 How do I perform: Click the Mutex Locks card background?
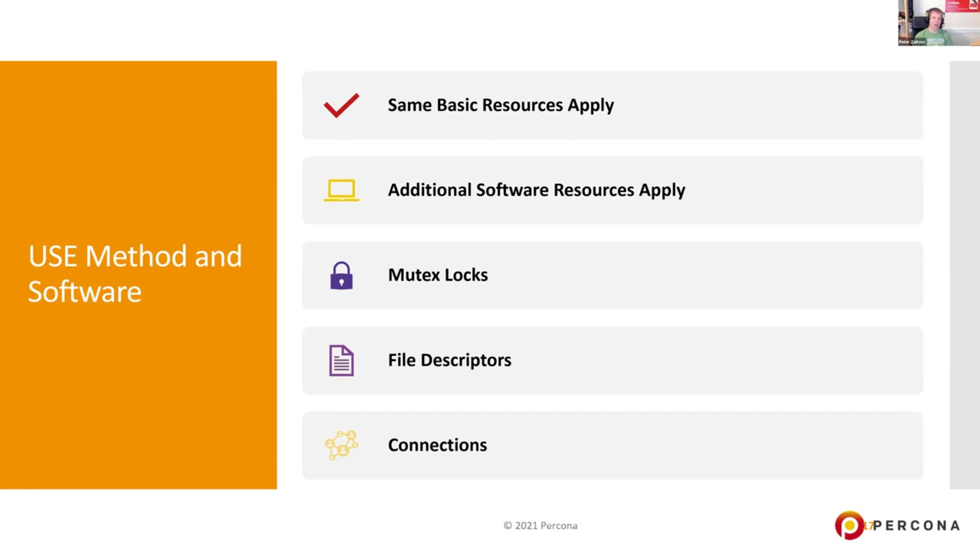[715, 275]
